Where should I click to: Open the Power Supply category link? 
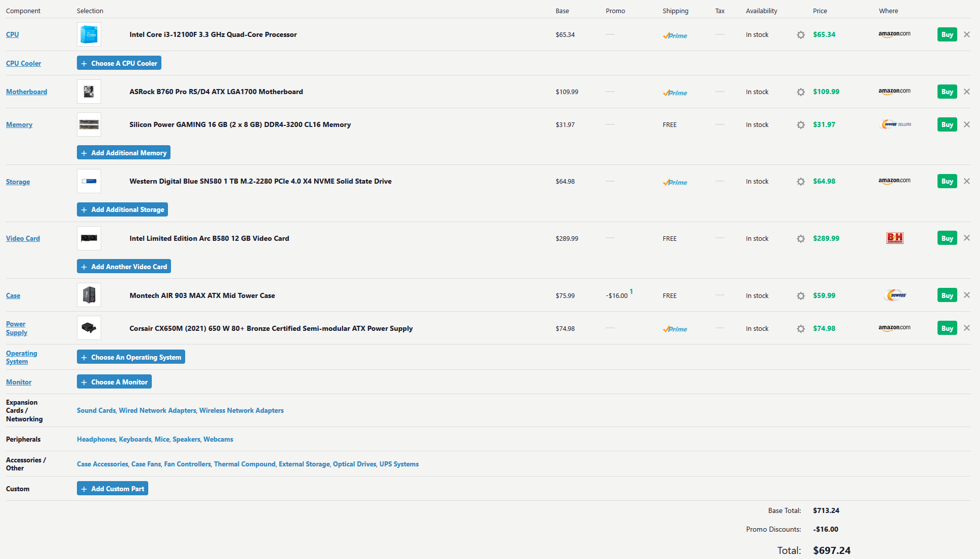[17, 328]
